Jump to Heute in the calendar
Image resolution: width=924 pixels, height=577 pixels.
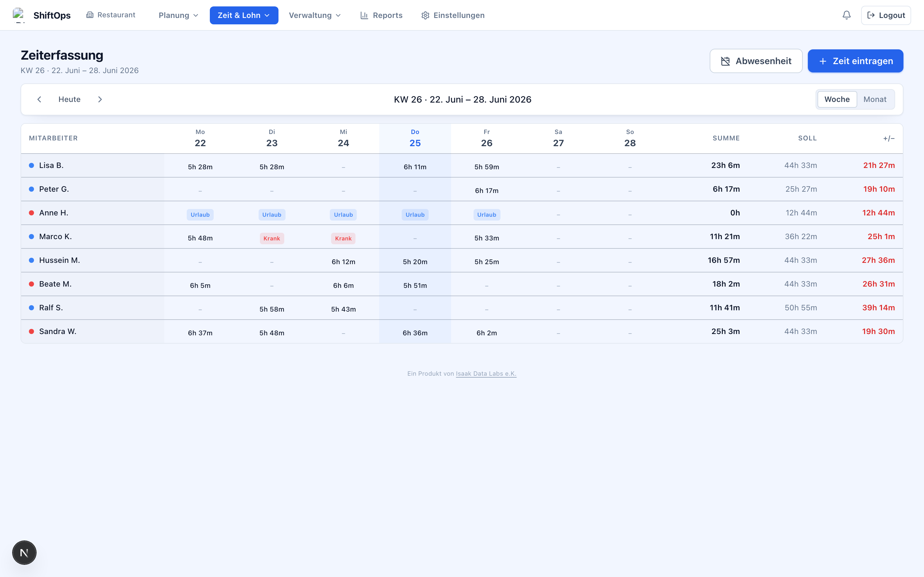click(x=70, y=99)
